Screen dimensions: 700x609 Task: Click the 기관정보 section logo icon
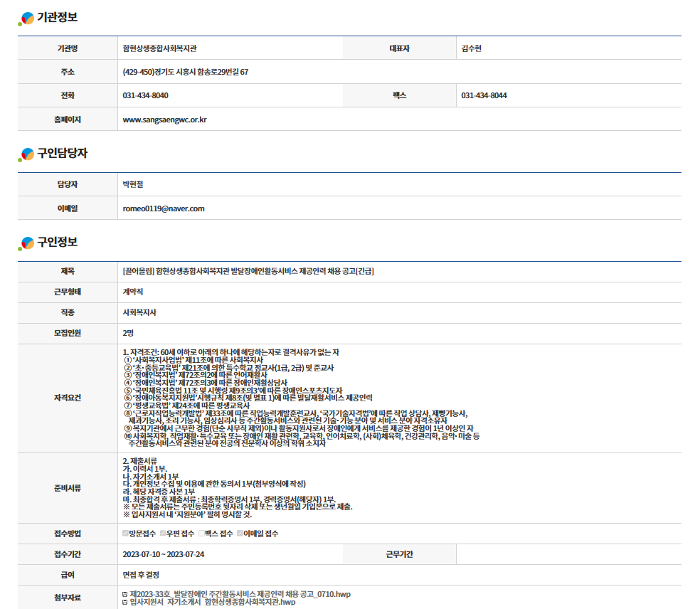click(x=26, y=18)
